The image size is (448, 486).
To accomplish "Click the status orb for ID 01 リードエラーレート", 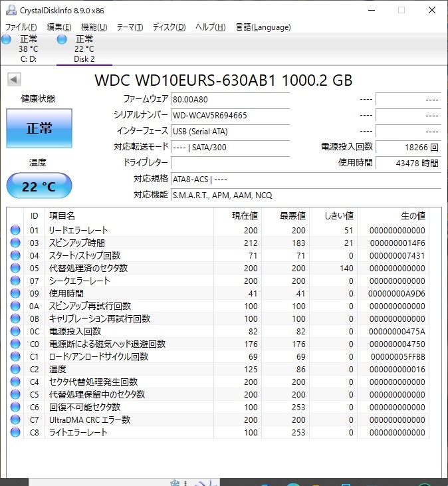I will 15,230.
